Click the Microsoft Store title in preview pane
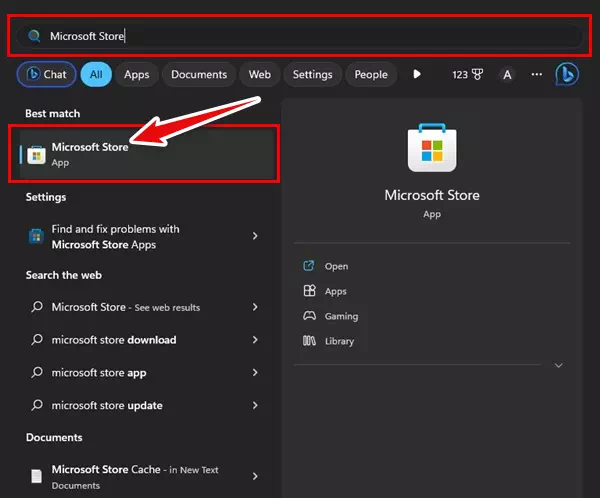 (432, 195)
